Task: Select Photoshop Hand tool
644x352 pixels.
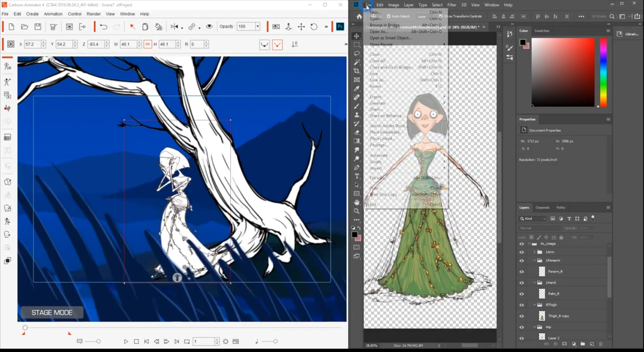Action: click(x=357, y=202)
